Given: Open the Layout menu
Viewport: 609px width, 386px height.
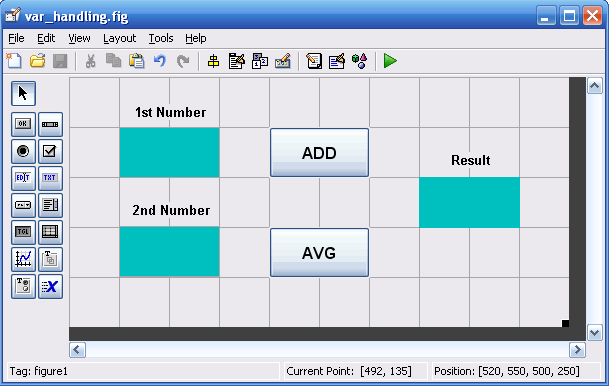Looking at the screenshot, I should point(119,38).
